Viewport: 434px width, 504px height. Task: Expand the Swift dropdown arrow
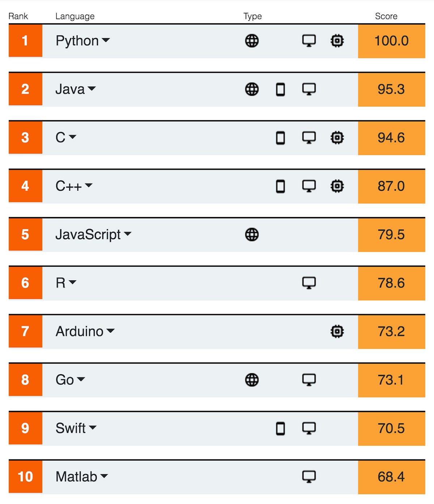click(x=93, y=428)
